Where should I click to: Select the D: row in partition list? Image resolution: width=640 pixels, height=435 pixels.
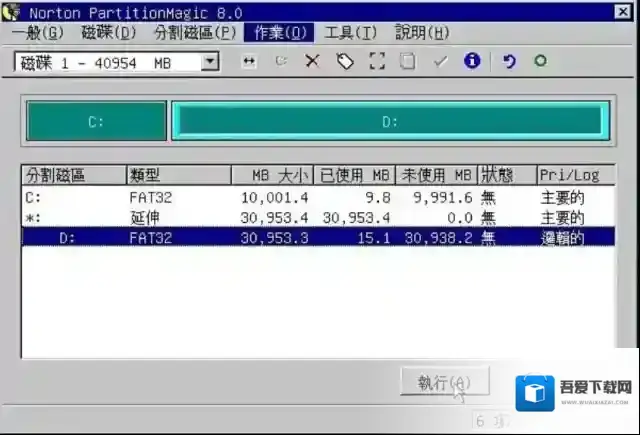coord(318,238)
